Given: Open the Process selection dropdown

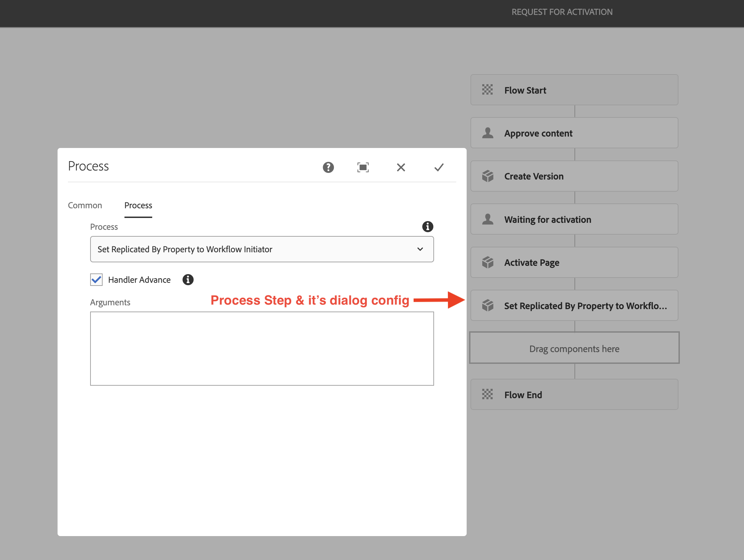Looking at the screenshot, I should pyautogui.click(x=262, y=249).
